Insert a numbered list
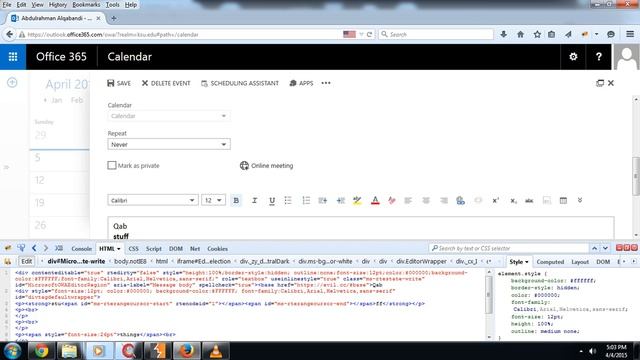The height and width of the screenshot is (360, 640). coord(306,200)
